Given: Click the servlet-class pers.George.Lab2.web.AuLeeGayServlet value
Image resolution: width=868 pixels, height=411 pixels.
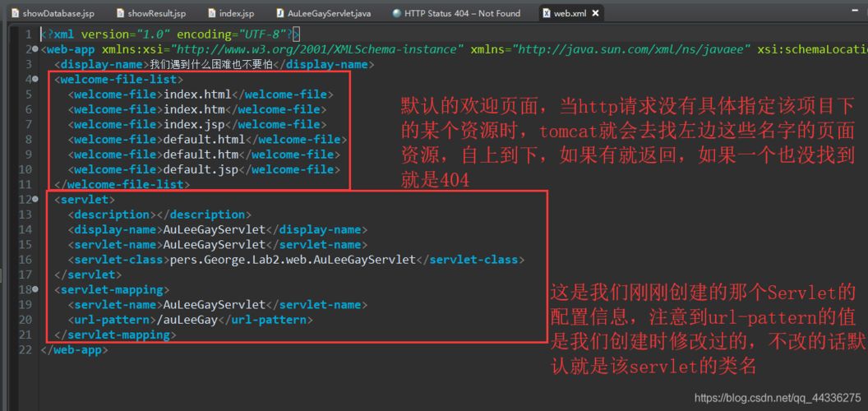Looking at the screenshot, I should click(293, 259).
